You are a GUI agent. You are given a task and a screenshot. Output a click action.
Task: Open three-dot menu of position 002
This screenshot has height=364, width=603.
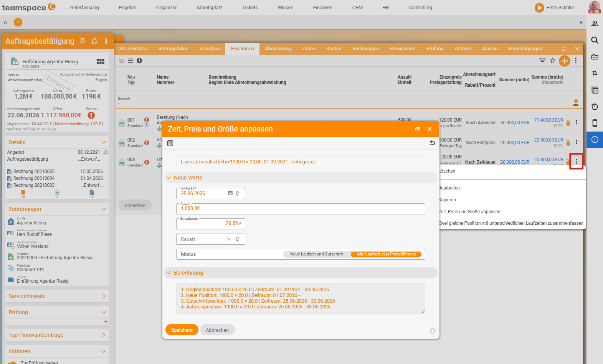[576, 142]
